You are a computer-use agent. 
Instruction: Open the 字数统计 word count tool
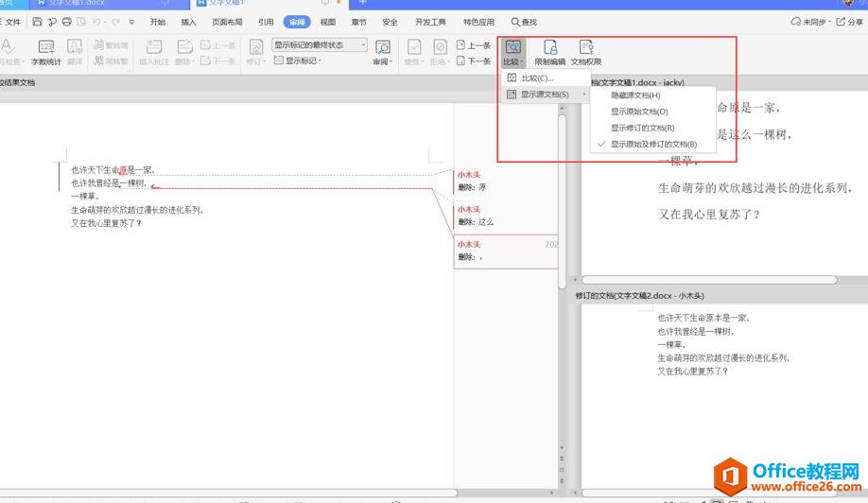pos(46,53)
